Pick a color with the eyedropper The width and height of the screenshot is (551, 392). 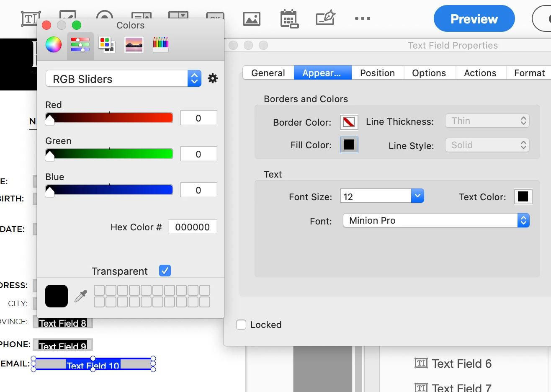pyautogui.click(x=81, y=296)
